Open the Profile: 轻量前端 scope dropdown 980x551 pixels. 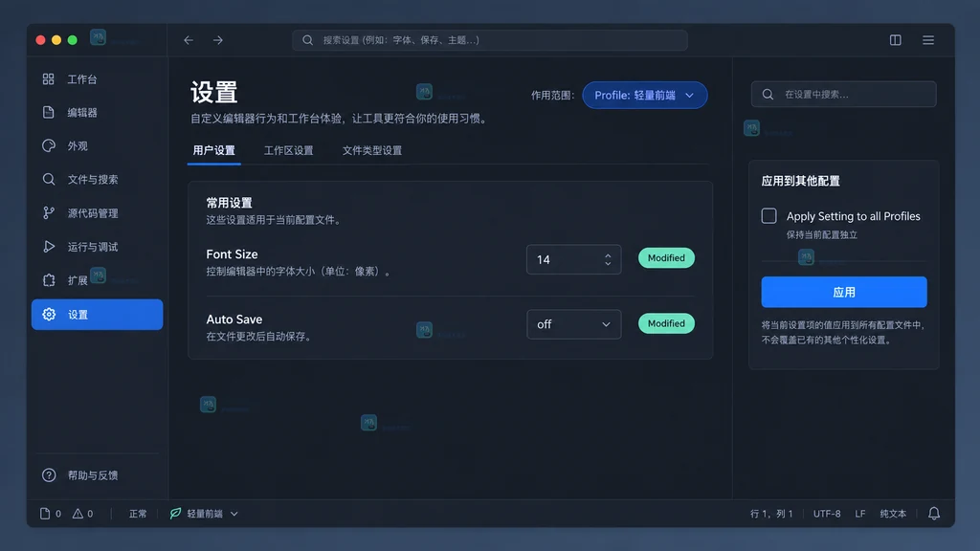(644, 95)
